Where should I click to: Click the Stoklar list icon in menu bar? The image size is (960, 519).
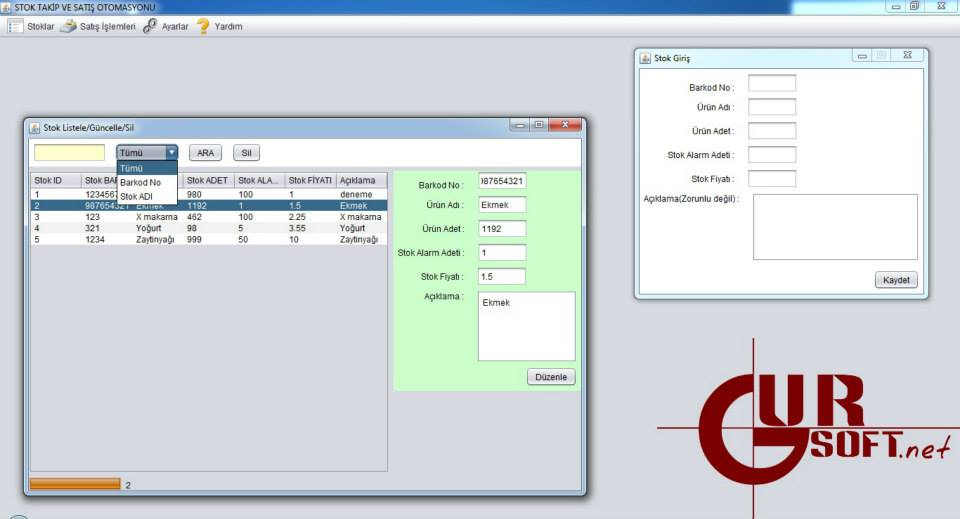click(15, 26)
